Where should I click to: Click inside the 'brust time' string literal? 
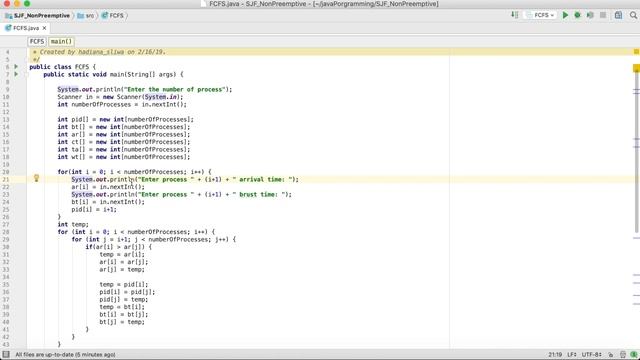pos(260,194)
